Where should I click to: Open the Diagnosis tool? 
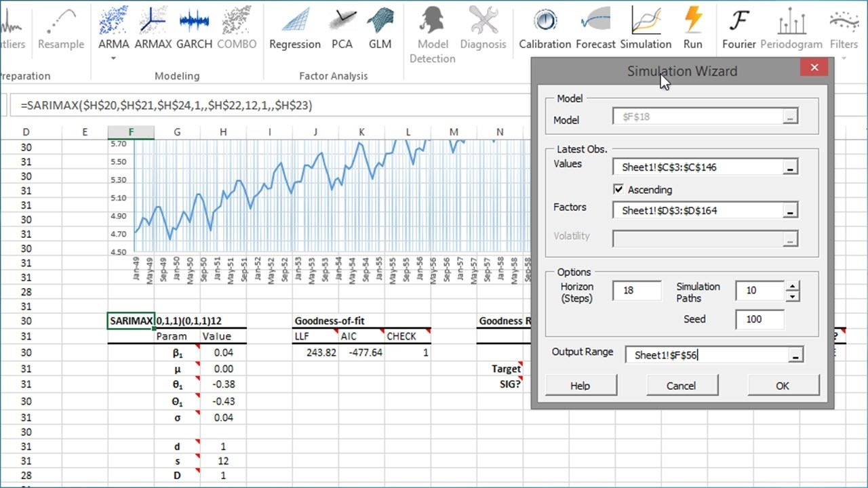click(483, 28)
